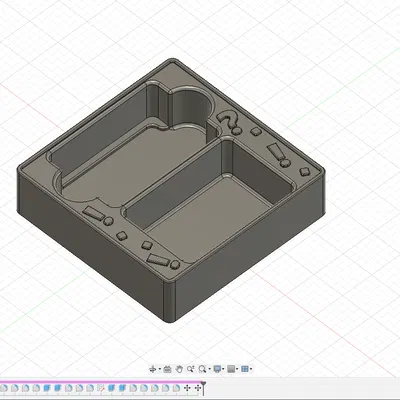Select the embossed question mark on the model

point(229,122)
